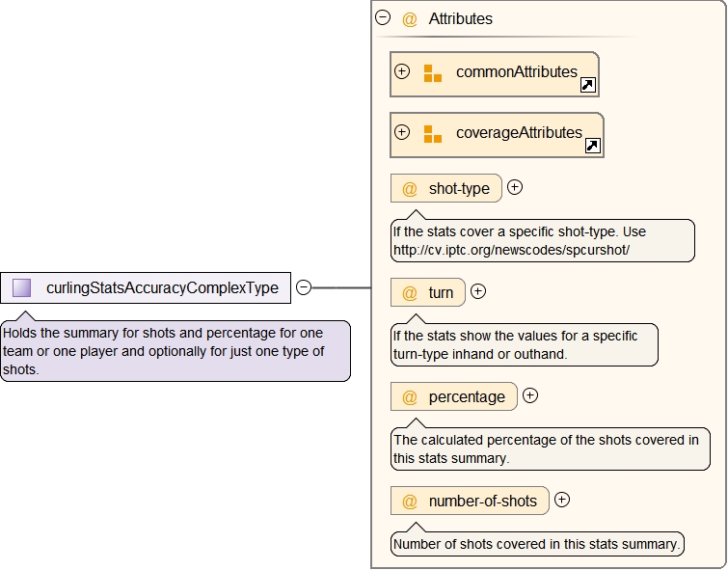Click the purple square curlingStatsAccuracyComplexType icon
728x570 pixels.
pos(22,287)
